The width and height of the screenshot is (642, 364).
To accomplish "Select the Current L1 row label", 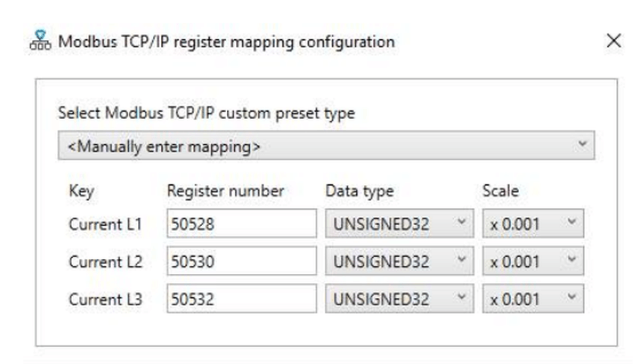I will point(105,224).
